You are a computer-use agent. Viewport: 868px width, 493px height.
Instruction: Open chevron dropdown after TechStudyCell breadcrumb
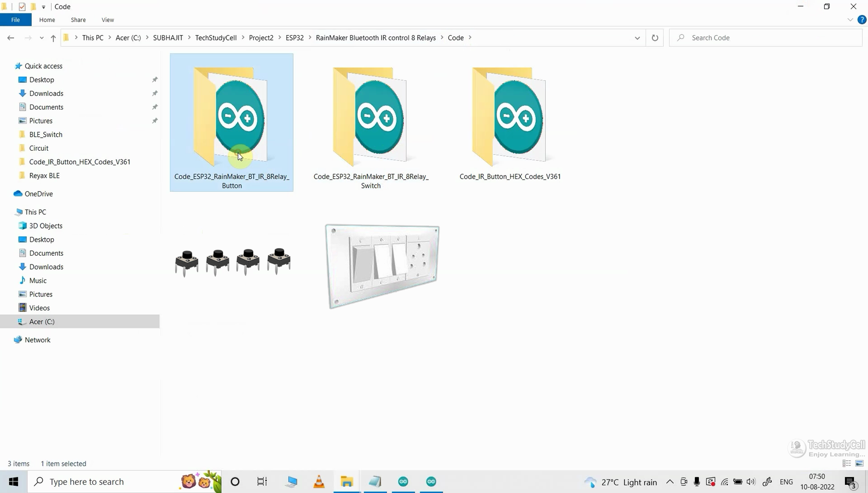pyautogui.click(x=243, y=38)
